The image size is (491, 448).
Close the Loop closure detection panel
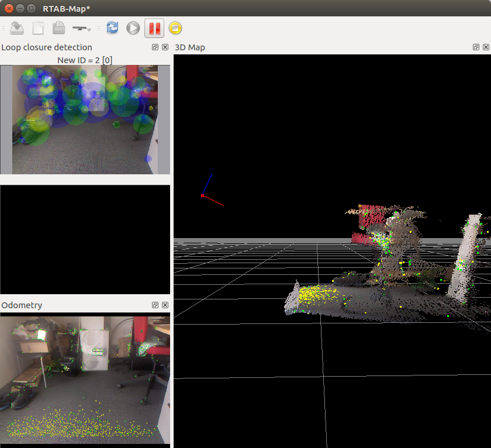[165, 47]
